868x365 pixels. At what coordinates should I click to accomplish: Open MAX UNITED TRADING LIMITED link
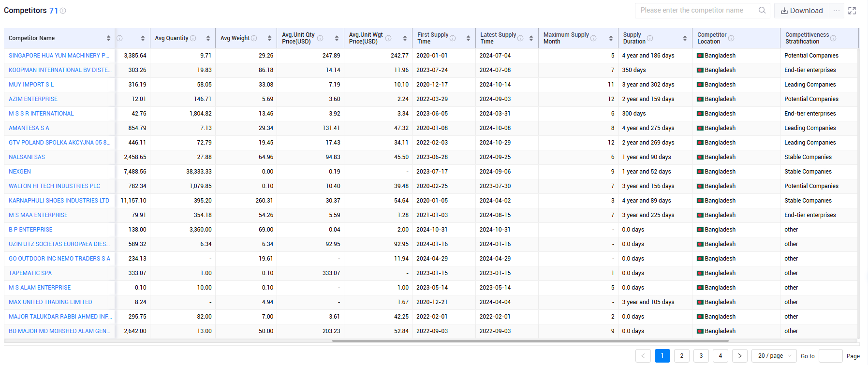tap(50, 302)
